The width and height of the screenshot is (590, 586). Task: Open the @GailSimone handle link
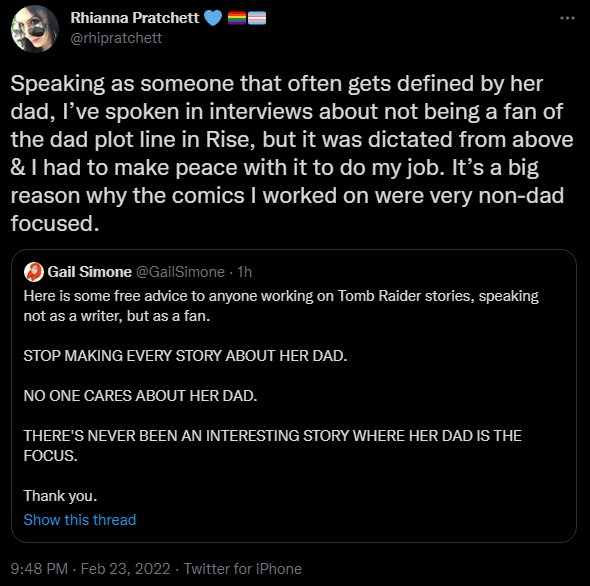point(180,272)
